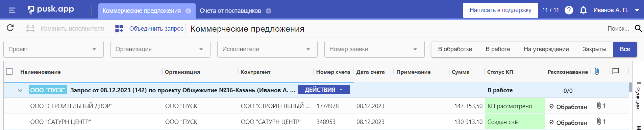Click Создан счёт status cell
This screenshot has height=130, width=644.
coord(515,122)
